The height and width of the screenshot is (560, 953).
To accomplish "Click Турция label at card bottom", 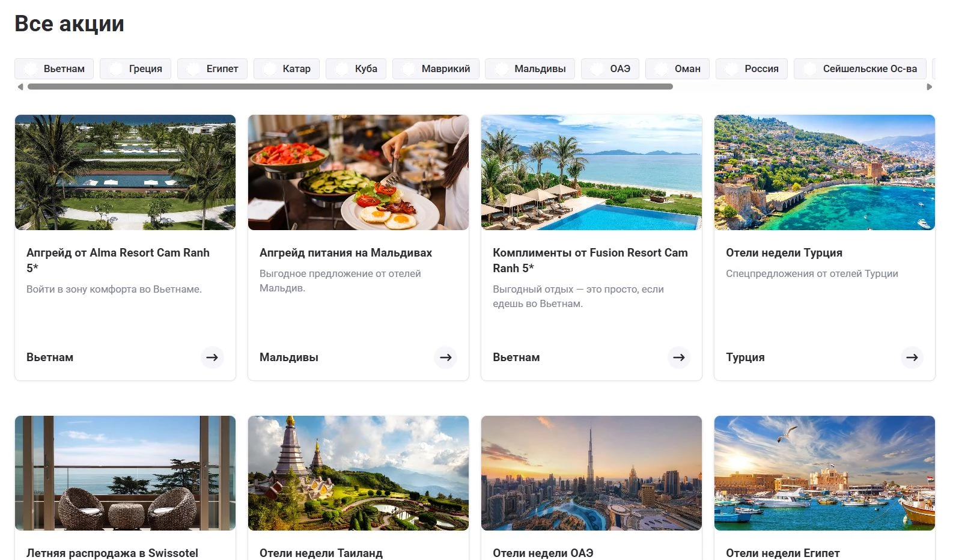I will tap(745, 358).
